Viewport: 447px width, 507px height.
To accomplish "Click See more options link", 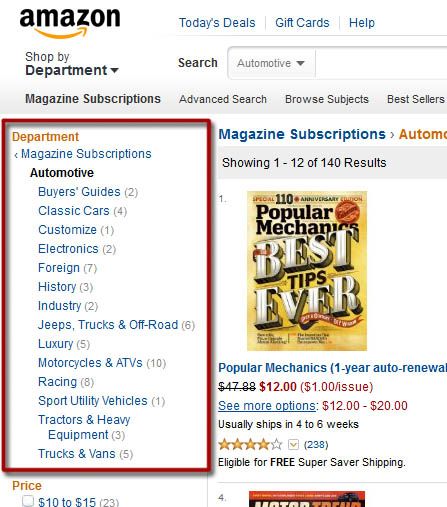I will [267, 406].
